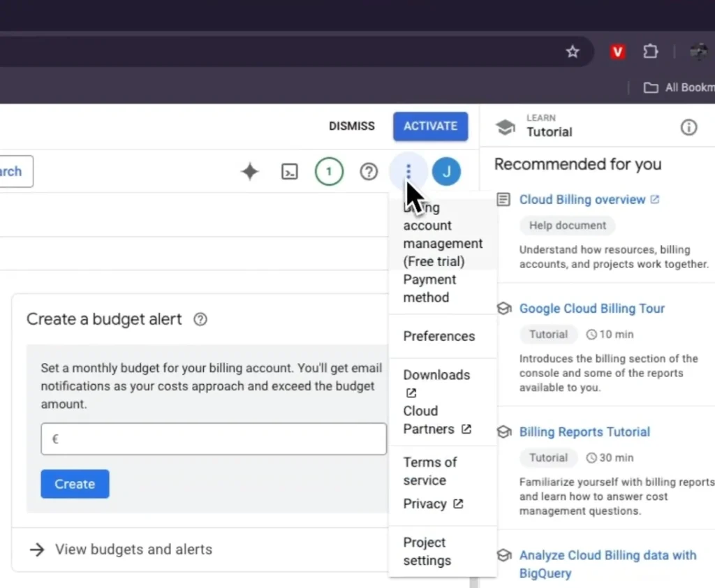Activate the Cloud Shell terminal icon
This screenshot has width=715, height=588.
(x=289, y=171)
